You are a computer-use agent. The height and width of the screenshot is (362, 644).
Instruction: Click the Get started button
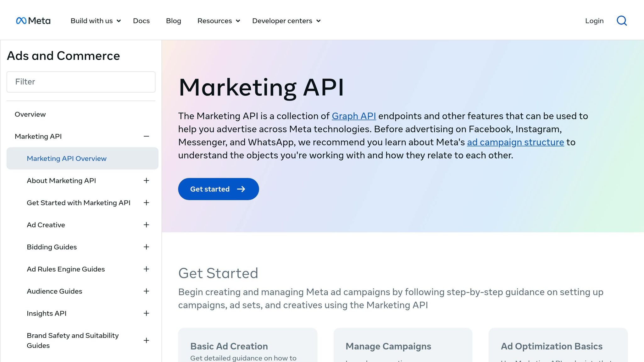[219, 189]
